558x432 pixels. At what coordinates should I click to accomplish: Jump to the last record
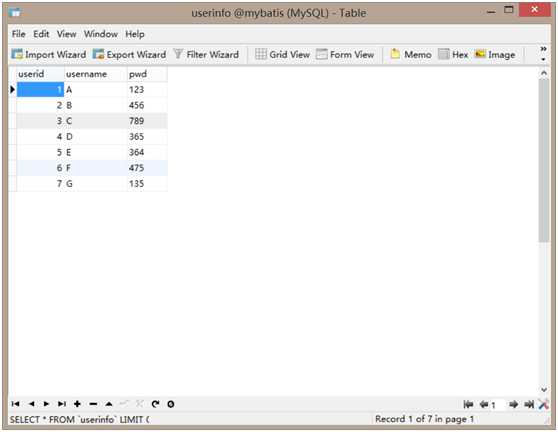point(62,404)
